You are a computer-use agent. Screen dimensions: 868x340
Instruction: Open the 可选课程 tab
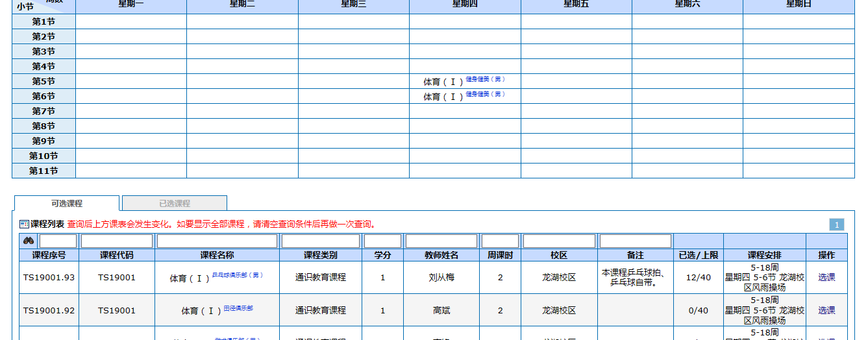point(67,203)
